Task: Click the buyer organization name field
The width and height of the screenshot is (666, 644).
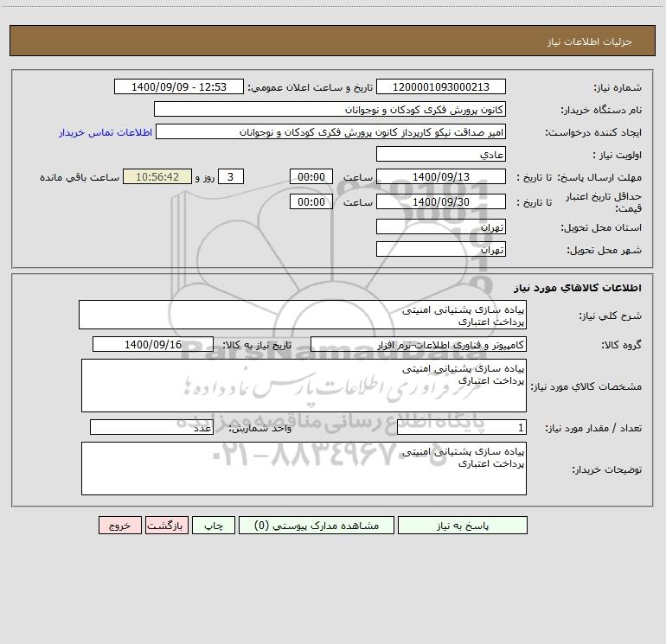Action: 330,109
